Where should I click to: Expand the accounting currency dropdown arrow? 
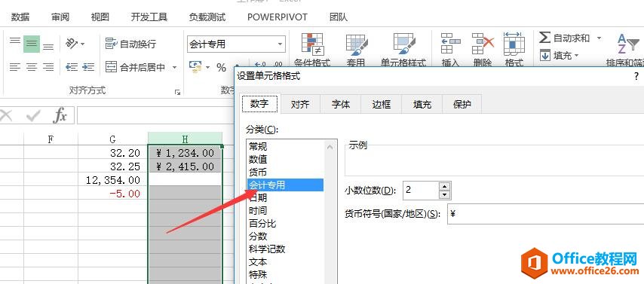click(x=208, y=67)
